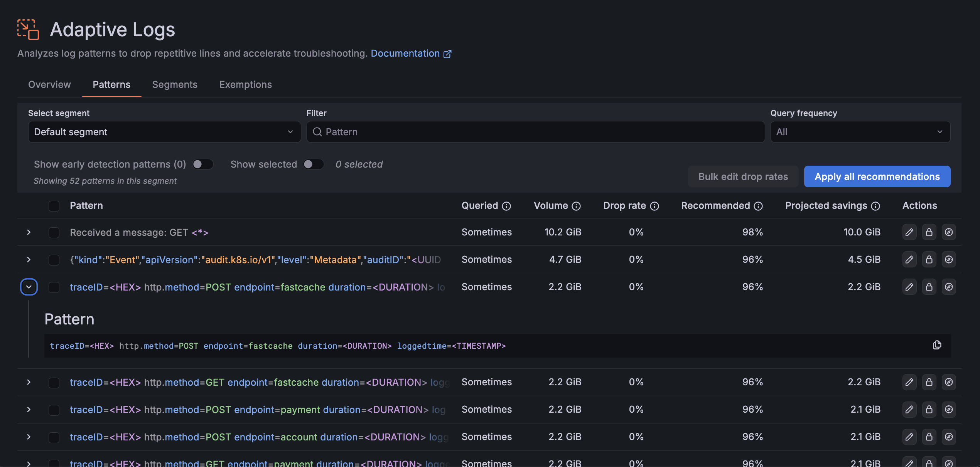This screenshot has width=980, height=467.
Task: Click lock icon for audit.k8s.io pattern row
Action: [x=929, y=259]
